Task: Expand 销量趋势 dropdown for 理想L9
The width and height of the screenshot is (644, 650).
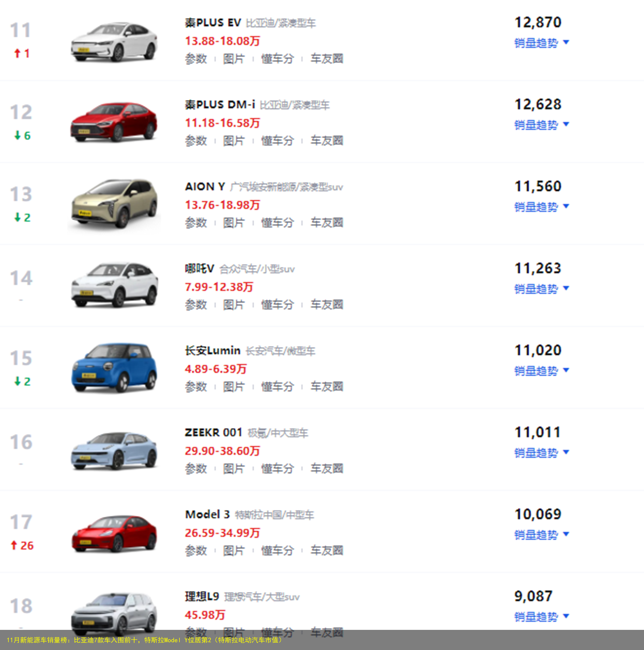Action: coord(541,617)
